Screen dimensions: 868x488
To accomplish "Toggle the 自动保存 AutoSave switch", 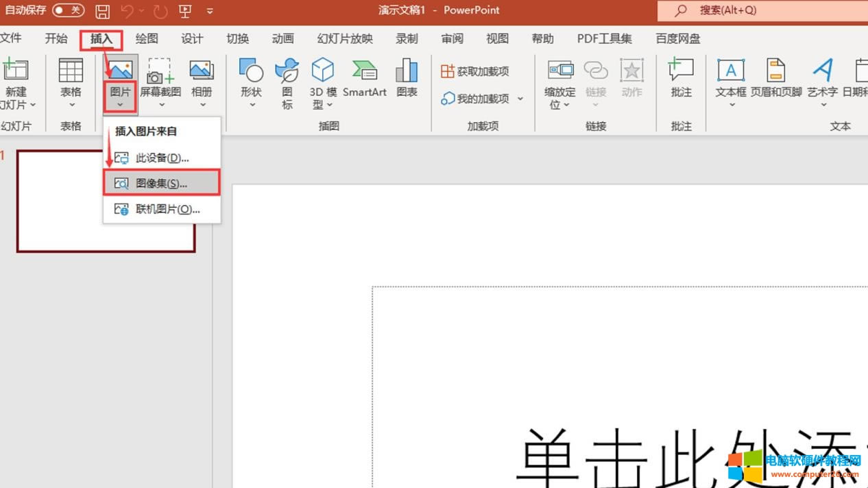I will click(68, 10).
